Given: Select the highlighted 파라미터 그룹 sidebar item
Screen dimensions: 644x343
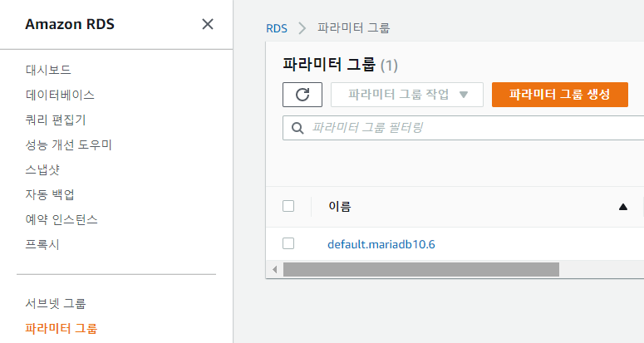Looking at the screenshot, I should click(61, 329).
